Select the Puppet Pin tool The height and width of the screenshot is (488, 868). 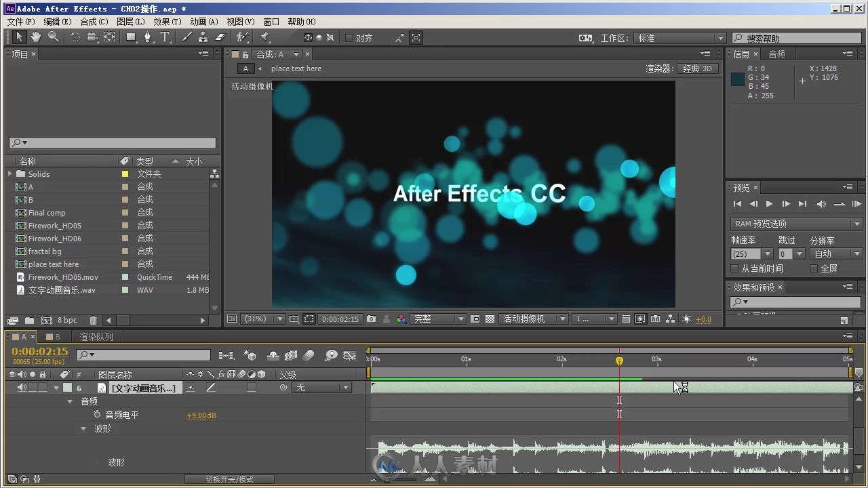pos(265,37)
